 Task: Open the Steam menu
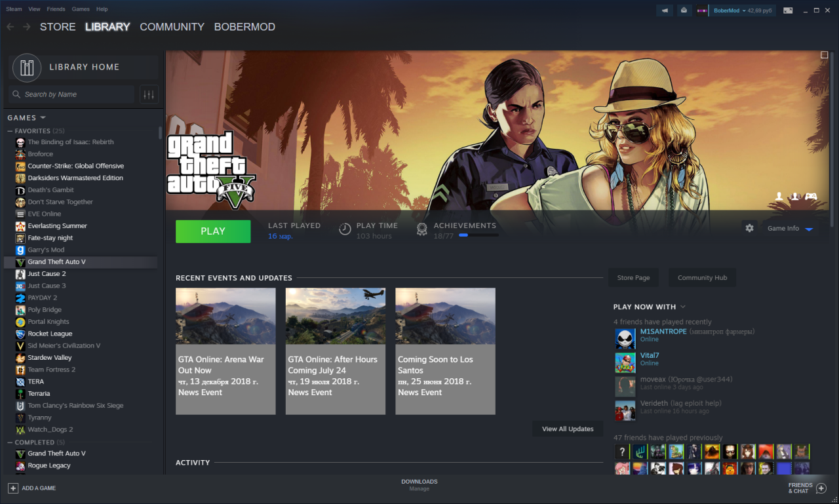[x=14, y=9]
